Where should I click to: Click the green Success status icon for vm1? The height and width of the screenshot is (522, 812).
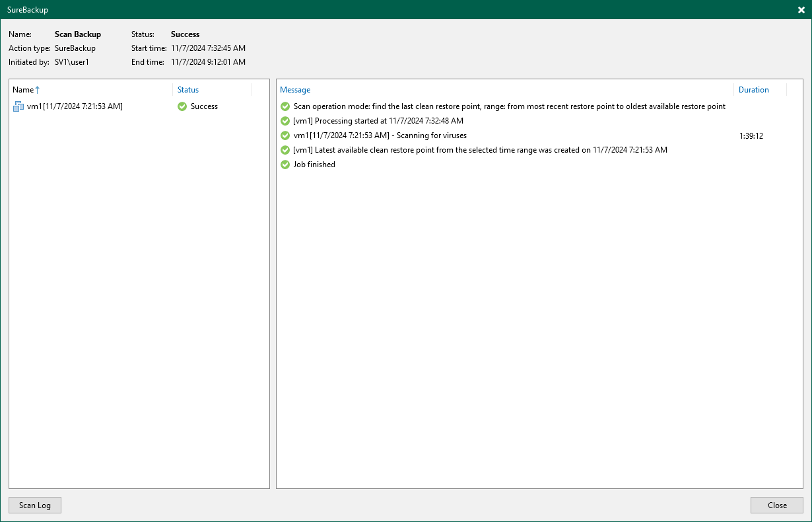(182, 106)
